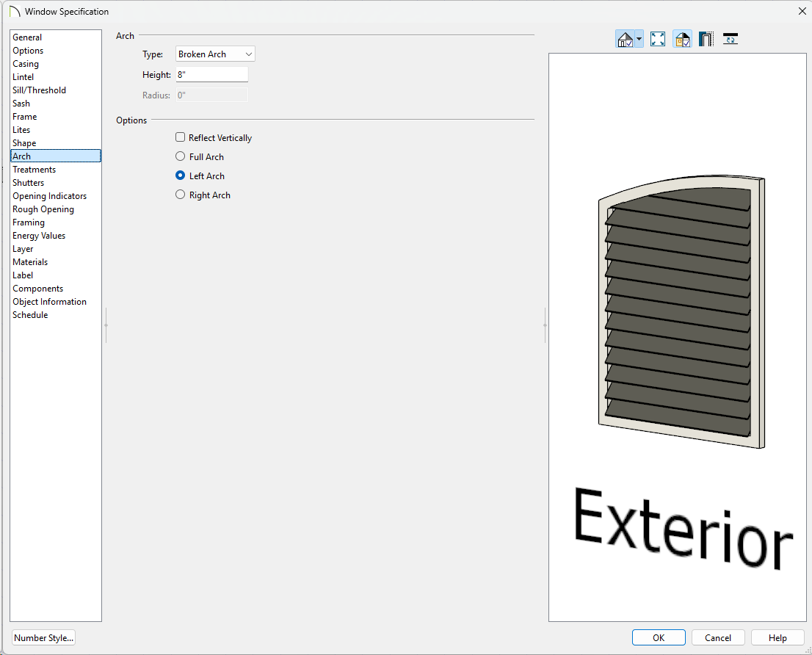Go to the Energy Values panel
812x655 pixels.
(x=39, y=236)
